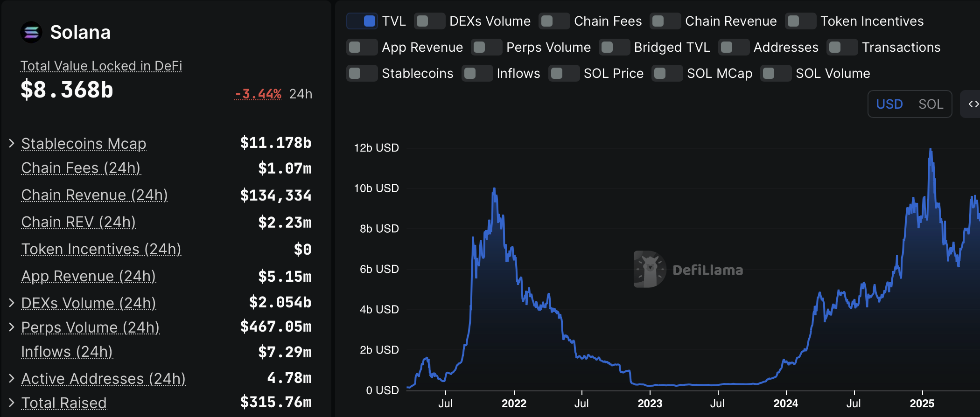Enable the Perps Volume toggle
Image resolution: width=980 pixels, height=417 pixels.
click(x=486, y=47)
